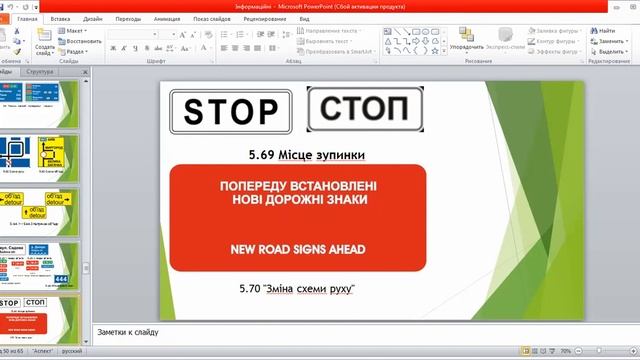The width and height of the screenshot is (640, 360).
Task: Click the Increase Font Size icon
Action: 182,35
